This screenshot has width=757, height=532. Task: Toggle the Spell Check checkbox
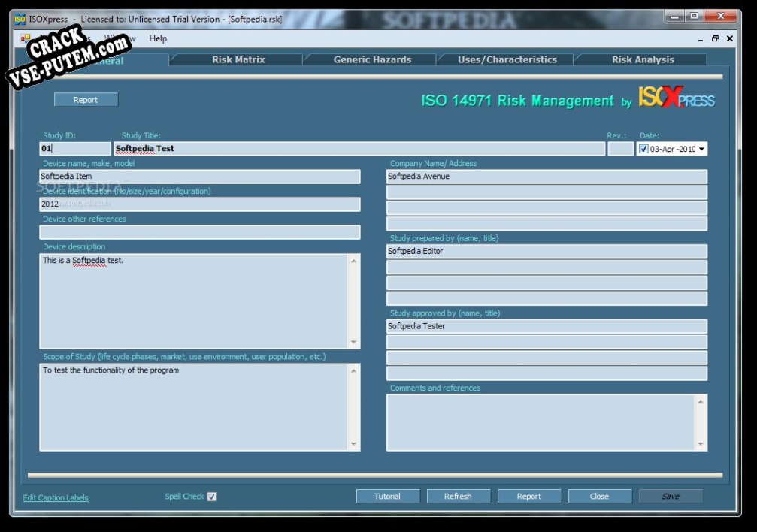[x=212, y=496]
